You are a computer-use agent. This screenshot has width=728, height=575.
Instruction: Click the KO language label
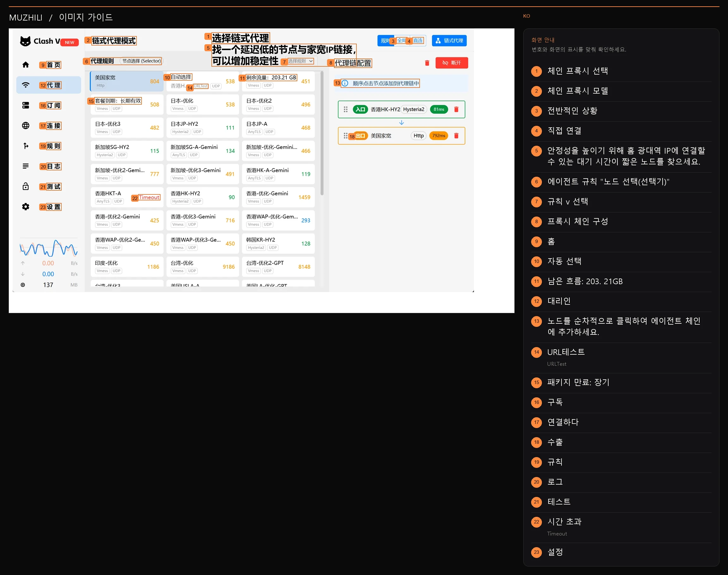(x=526, y=16)
